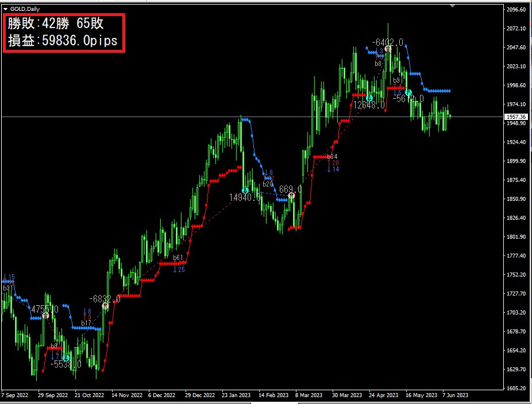
Task: Click the 7 Jun 2023 date label
Action: pyautogui.click(x=456, y=395)
